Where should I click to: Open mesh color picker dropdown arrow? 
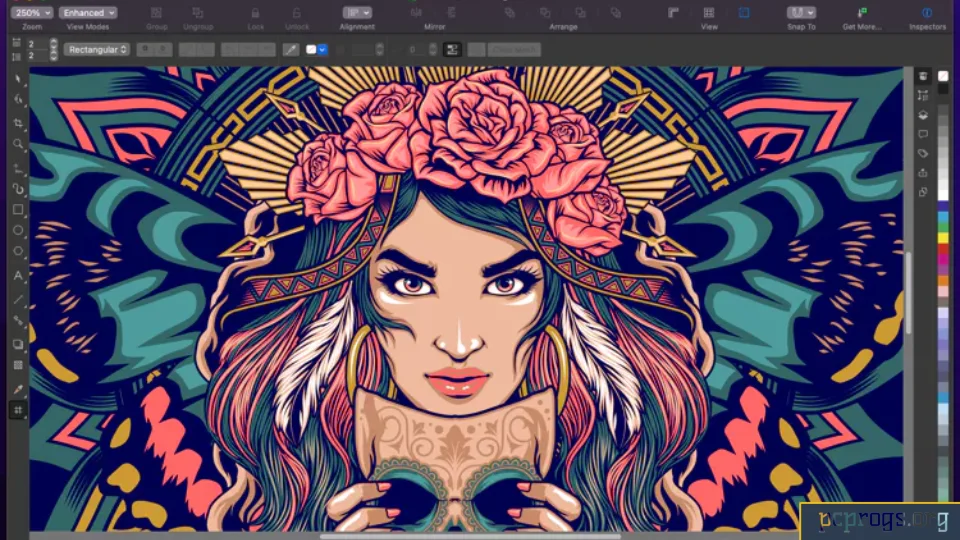[x=322, y=50]
